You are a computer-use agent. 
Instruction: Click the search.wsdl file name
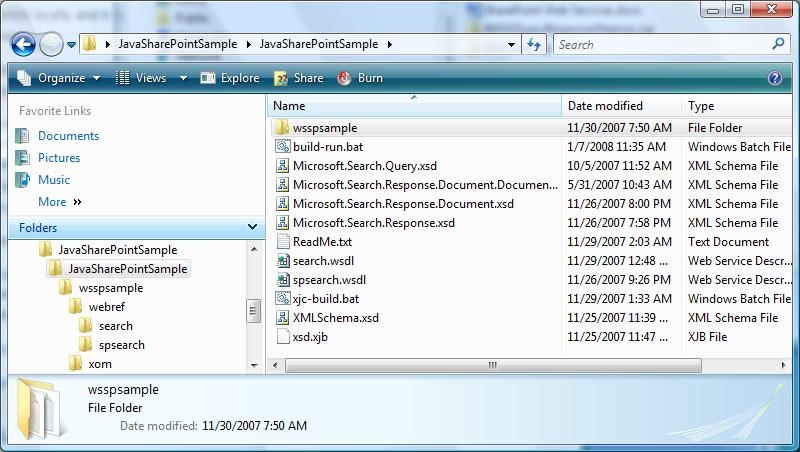tap(323, 261)
